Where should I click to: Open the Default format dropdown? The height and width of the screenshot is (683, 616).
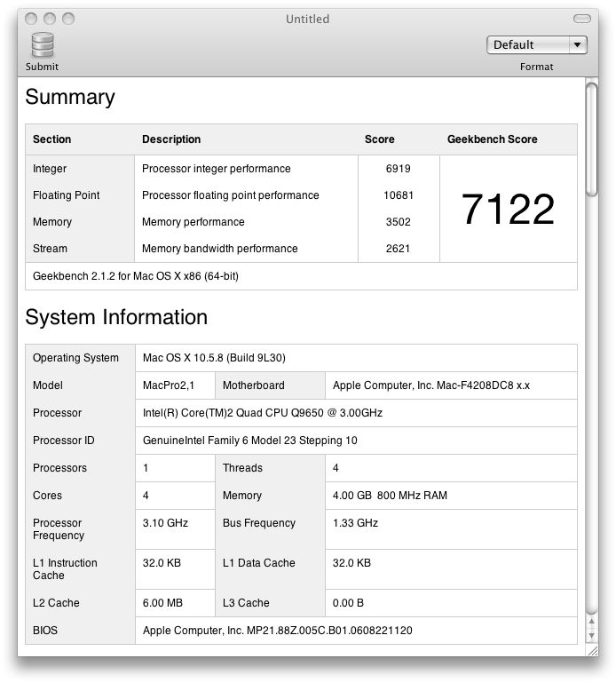point(537,45)
